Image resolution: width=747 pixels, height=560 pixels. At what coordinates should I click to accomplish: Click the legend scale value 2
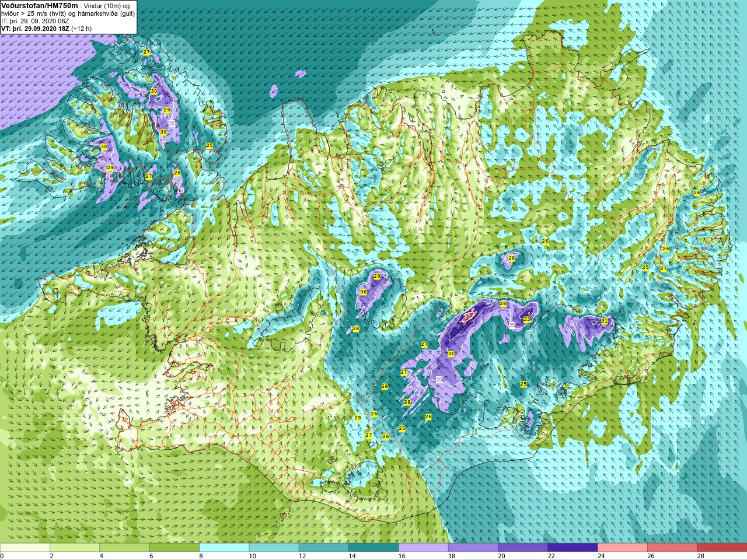tap(51, 556)
